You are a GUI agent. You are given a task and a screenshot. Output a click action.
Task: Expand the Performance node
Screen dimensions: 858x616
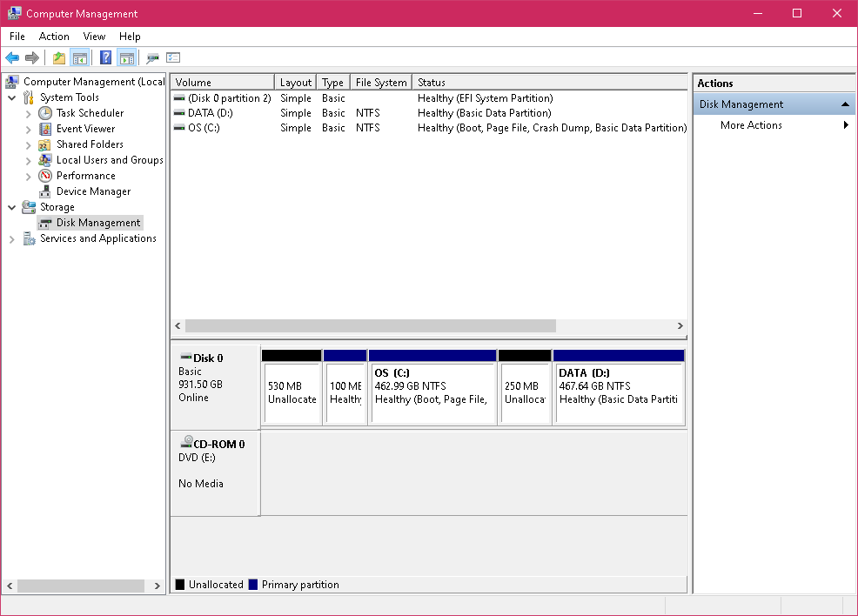coord(29,176)
